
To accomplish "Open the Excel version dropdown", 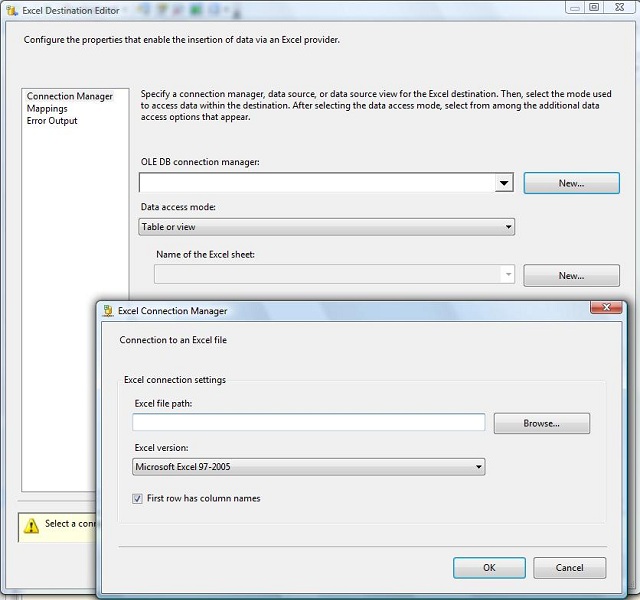I will click(x=309, y=467).
